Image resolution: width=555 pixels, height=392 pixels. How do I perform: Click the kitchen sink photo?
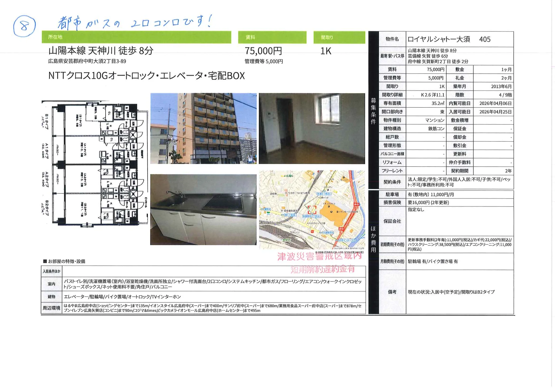[203, 209]
